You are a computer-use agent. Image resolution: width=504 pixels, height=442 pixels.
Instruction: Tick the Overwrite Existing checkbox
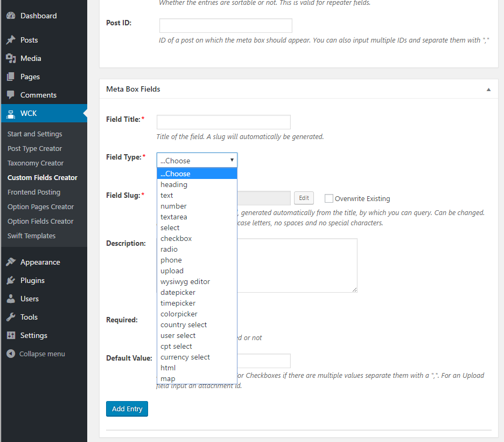[x=328, y=198]
